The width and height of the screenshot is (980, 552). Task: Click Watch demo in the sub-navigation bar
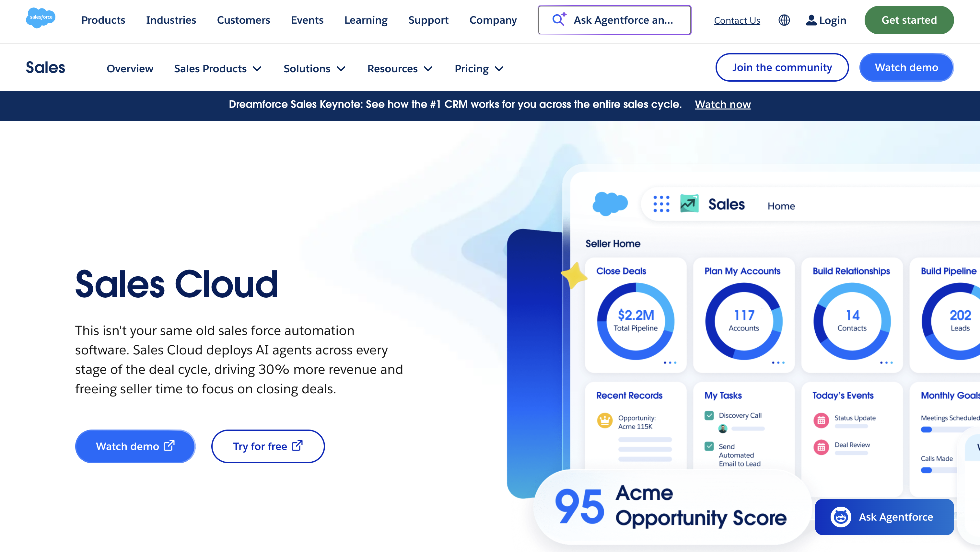point(906,67)
